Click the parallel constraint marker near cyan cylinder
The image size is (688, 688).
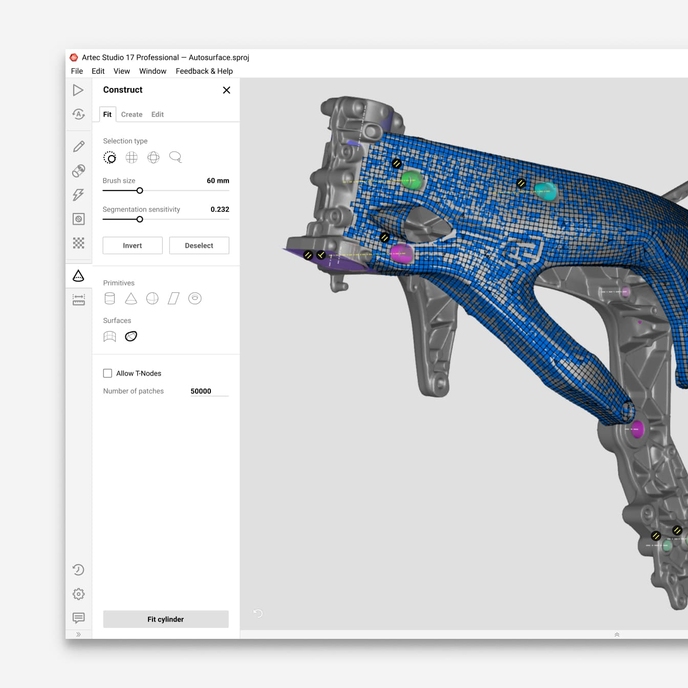click(x=521, y=183)
